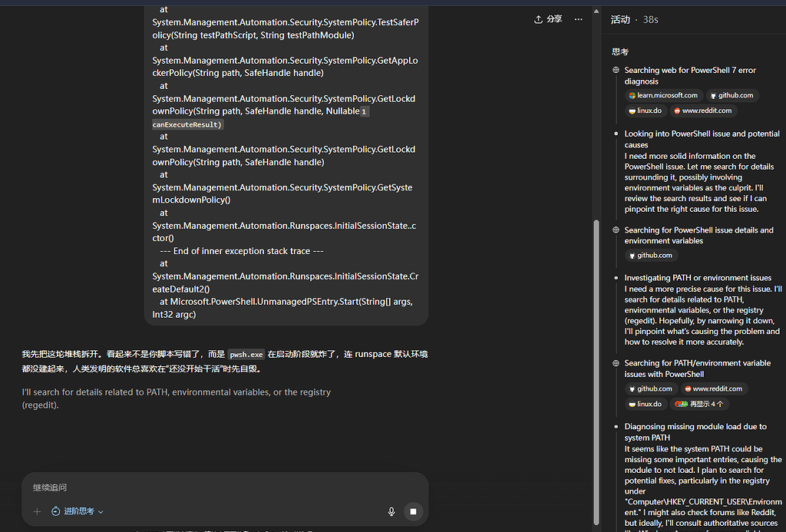Click the 思考 section label
786x532 pixels.
620,51
